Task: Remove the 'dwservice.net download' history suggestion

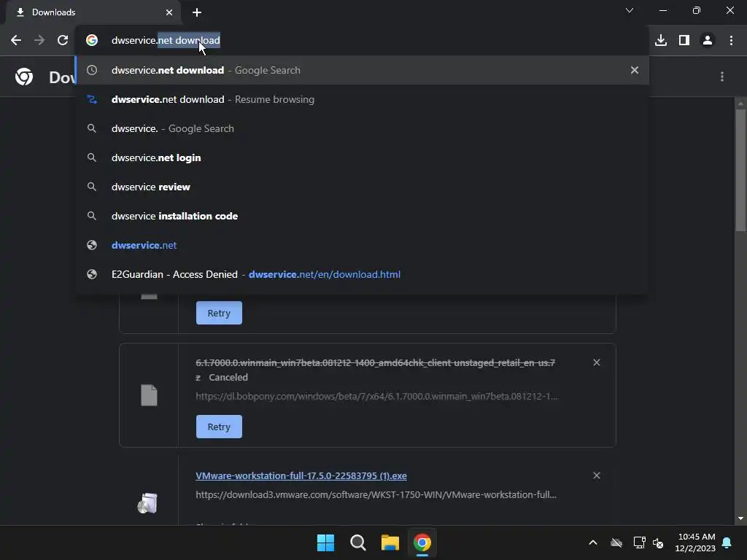Action: (635, 70)
